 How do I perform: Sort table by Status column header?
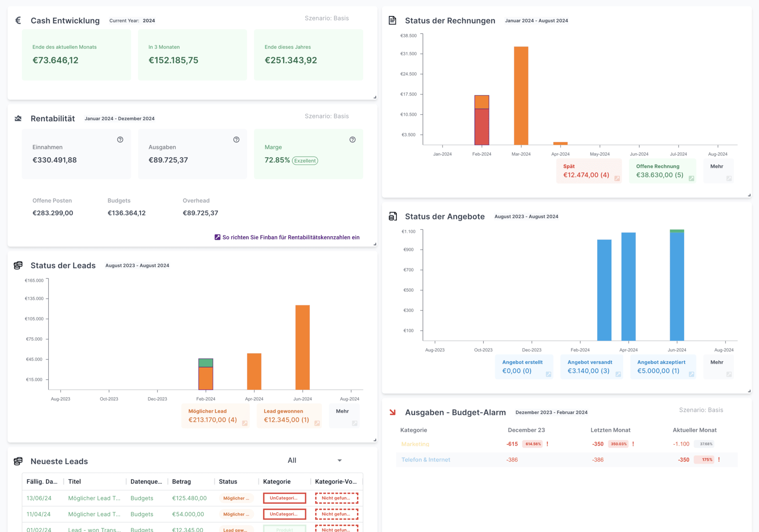click(x=228, y=481)
